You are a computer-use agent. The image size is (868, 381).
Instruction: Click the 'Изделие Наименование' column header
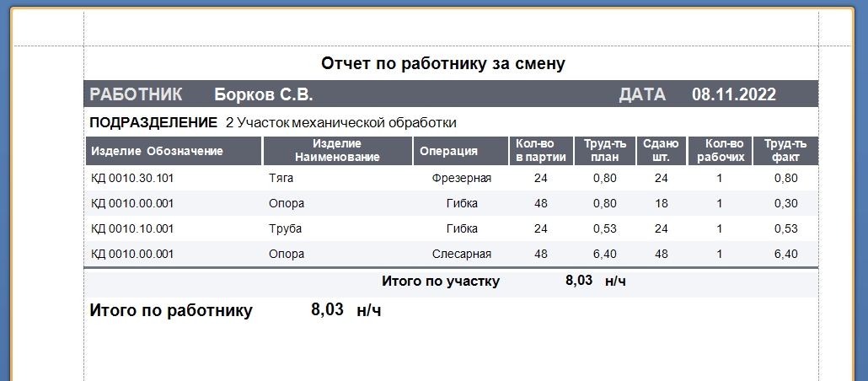[337, 151]
